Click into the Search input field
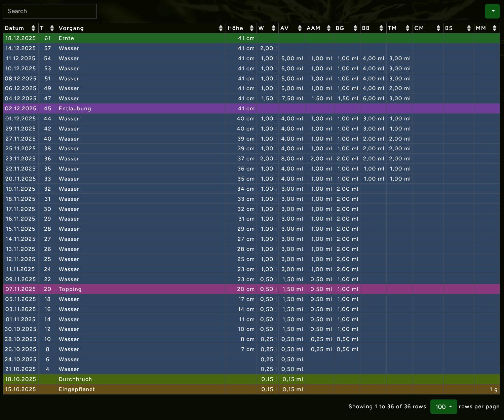504x420 pixels. point(50,11)
